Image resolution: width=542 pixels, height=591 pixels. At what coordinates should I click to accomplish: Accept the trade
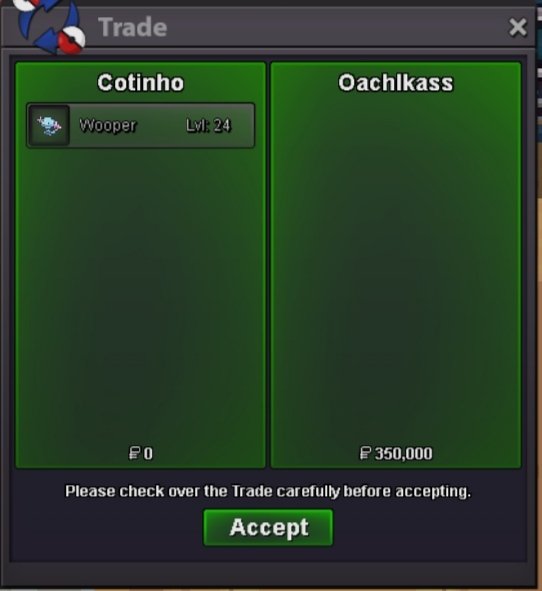click(x=268, y=527)
